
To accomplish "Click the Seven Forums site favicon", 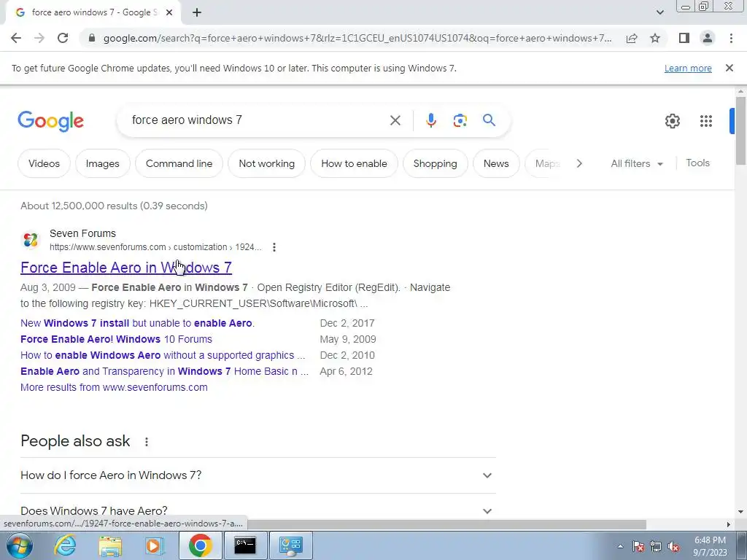I will [x=31, y=240].
